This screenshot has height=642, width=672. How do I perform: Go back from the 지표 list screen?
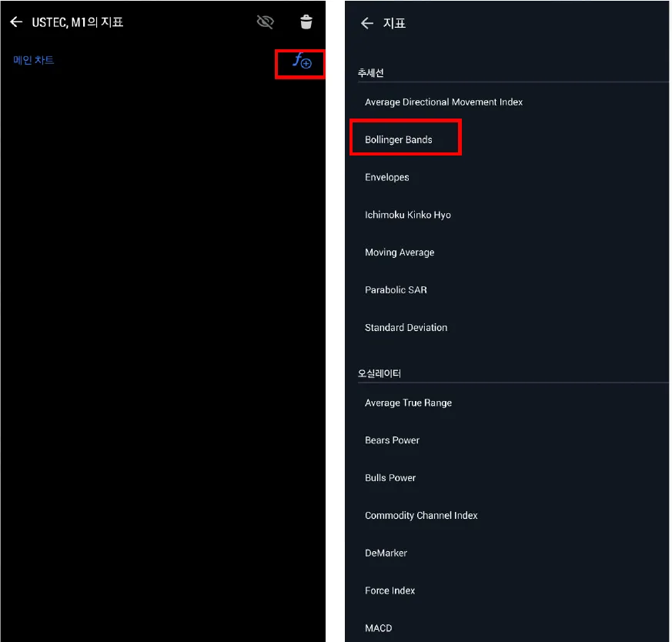(367, 23)
